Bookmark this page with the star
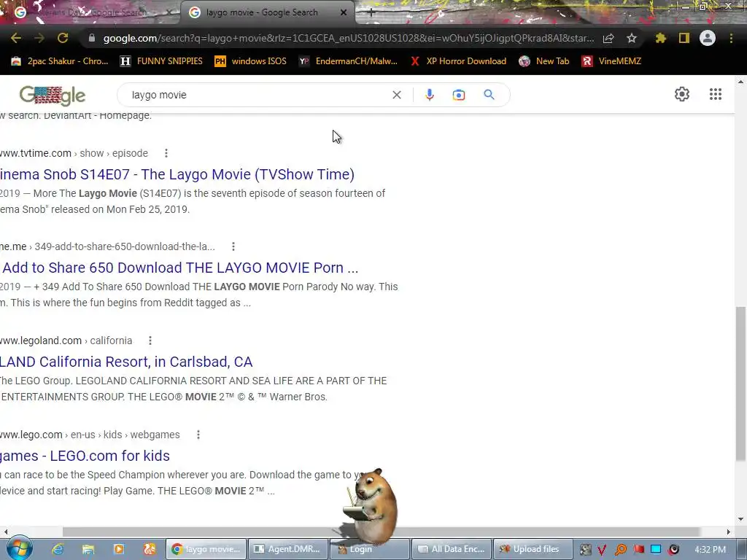747x560 pixels. pyautogui.click(x=632, y=38)
